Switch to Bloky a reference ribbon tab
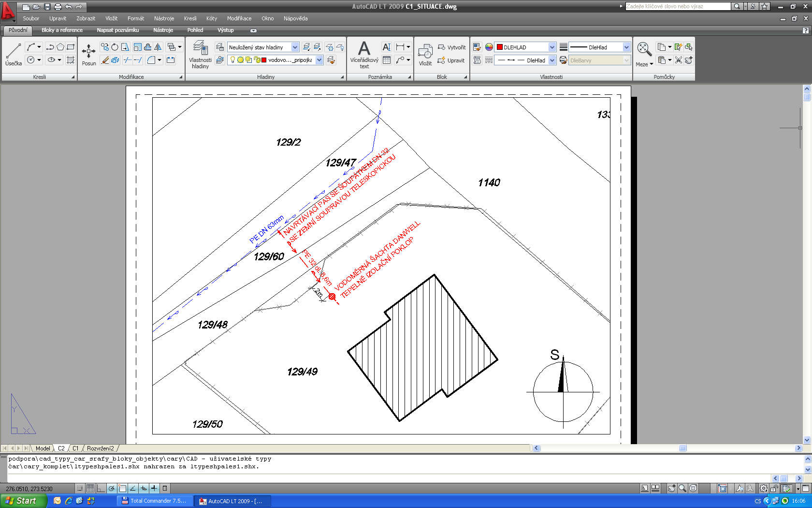 click(x=62, y=30)
